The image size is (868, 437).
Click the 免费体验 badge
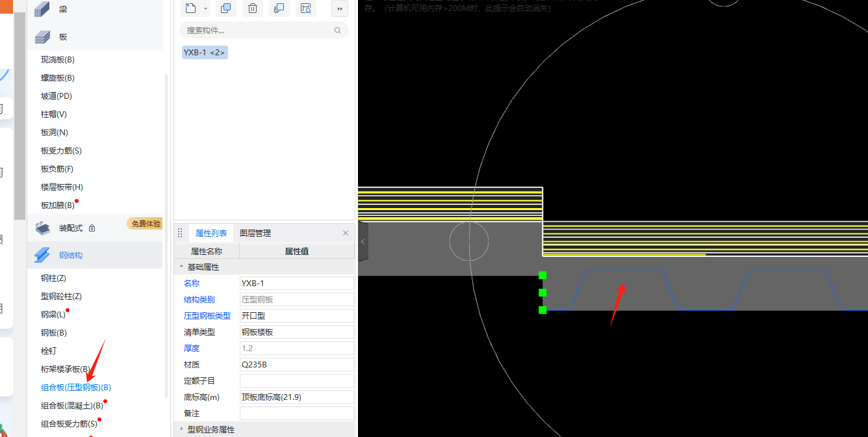tap(145, 224)
